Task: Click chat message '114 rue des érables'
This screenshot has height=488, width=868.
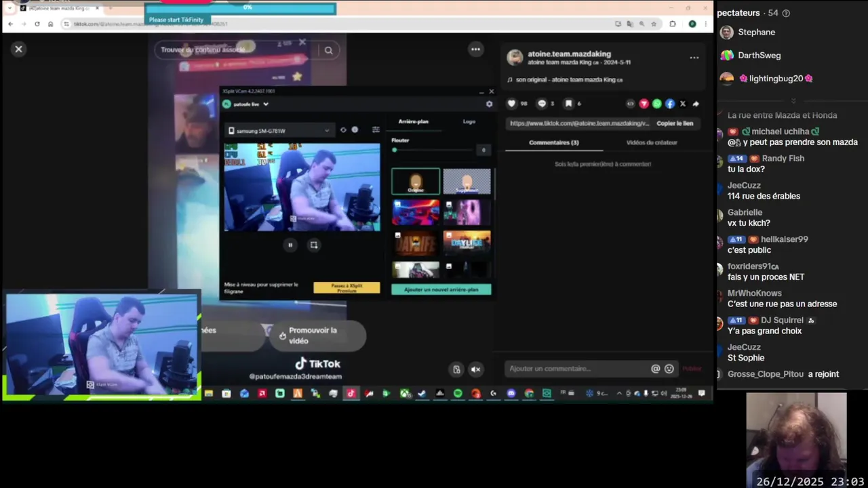Action: (764, 196)
